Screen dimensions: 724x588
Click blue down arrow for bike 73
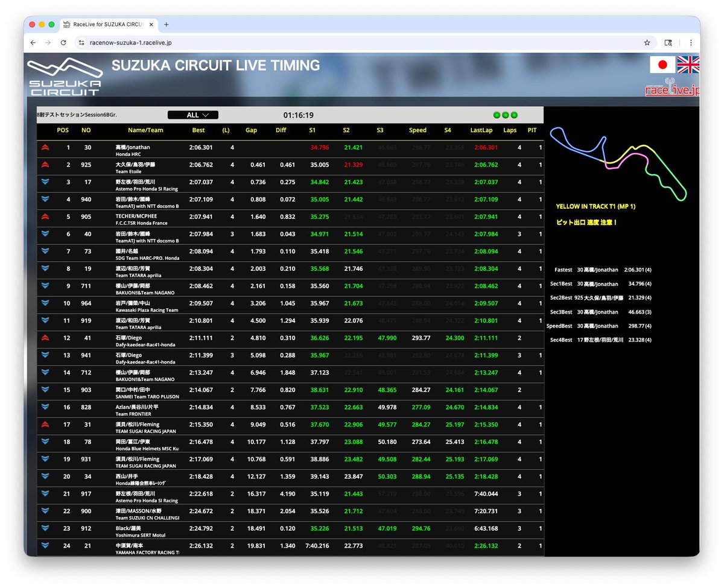coord(45,251)
